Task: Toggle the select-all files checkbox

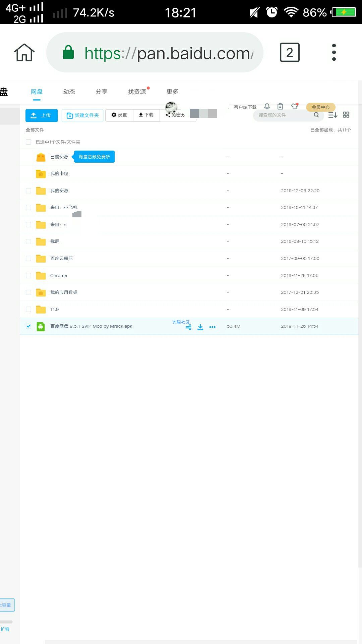Action: tap(28, 142)
